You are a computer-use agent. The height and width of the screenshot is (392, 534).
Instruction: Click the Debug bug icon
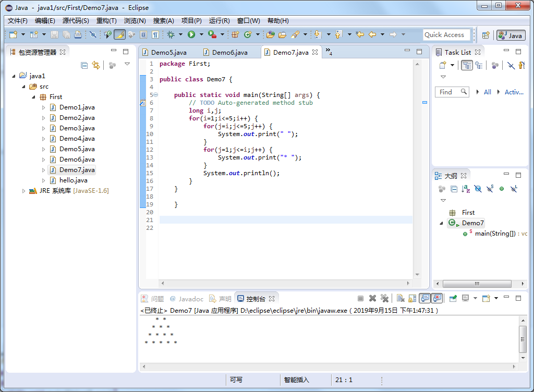pyautogui.click(x=171, y=34)
